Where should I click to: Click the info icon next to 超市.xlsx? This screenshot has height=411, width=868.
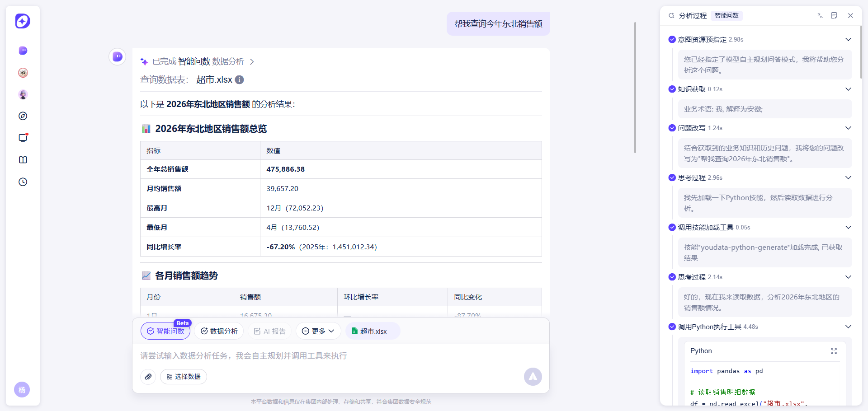click(x=240, y=79)
